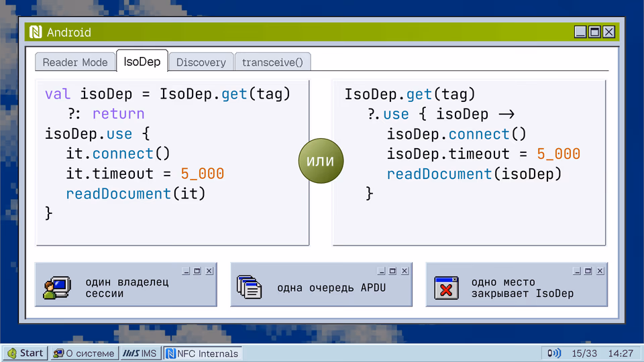Image resolution: width=644 pixels, height=362 pixels.
Task: Click the NFC Internals taskbar icon
Action: pos(170,353)
